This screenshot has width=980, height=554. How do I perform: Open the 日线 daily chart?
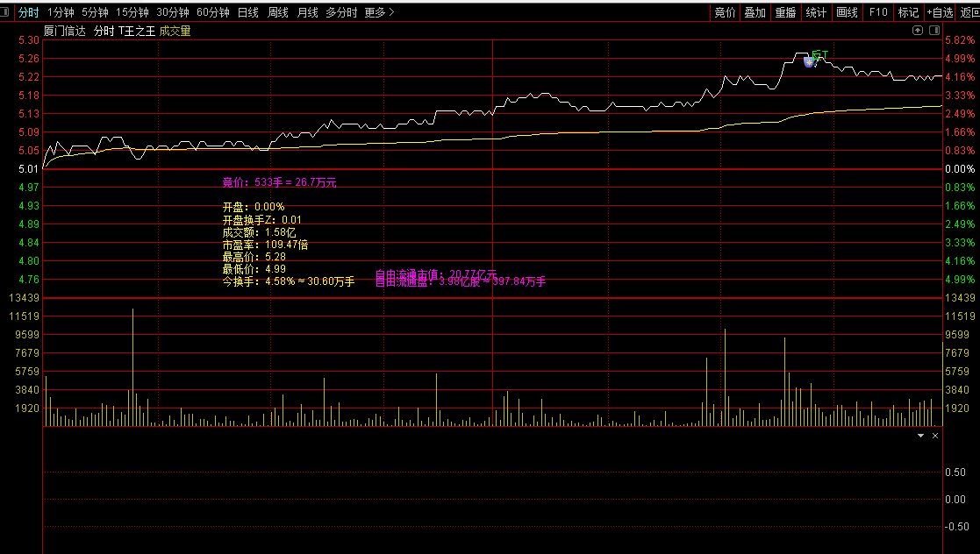click(x=248, y=12)
